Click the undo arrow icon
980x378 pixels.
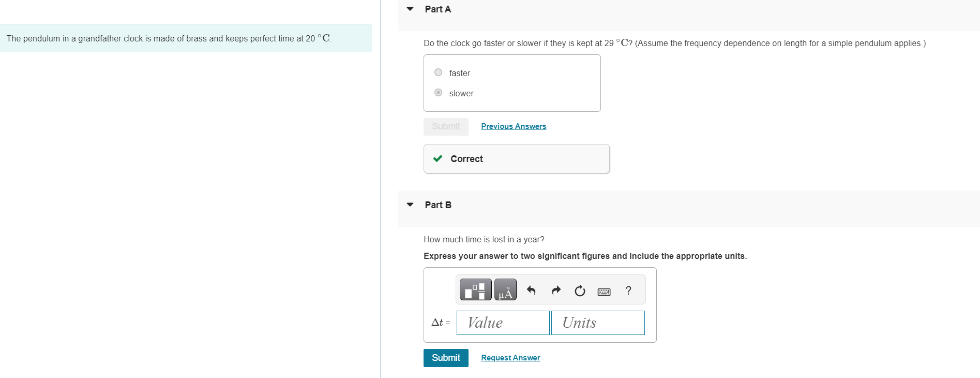(x=531, y=290)
